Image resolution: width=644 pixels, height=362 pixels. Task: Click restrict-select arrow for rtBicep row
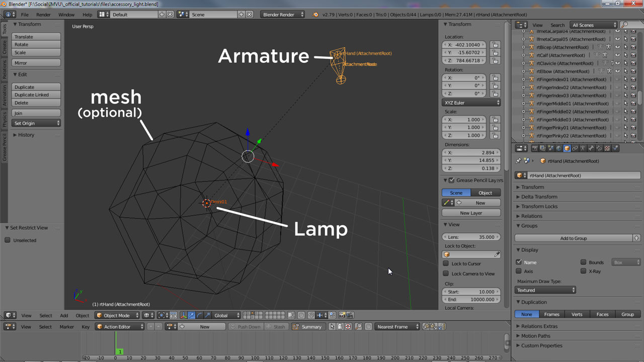point(626,47)
